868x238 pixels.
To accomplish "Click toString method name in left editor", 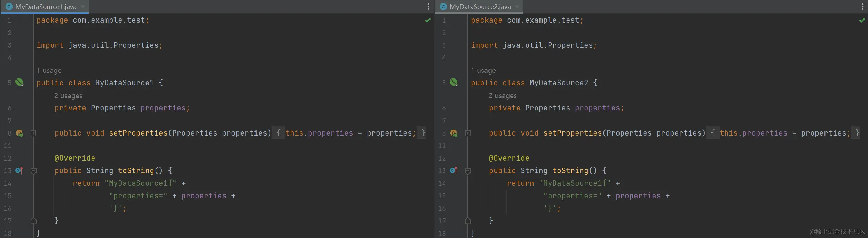I will (136, 171).
